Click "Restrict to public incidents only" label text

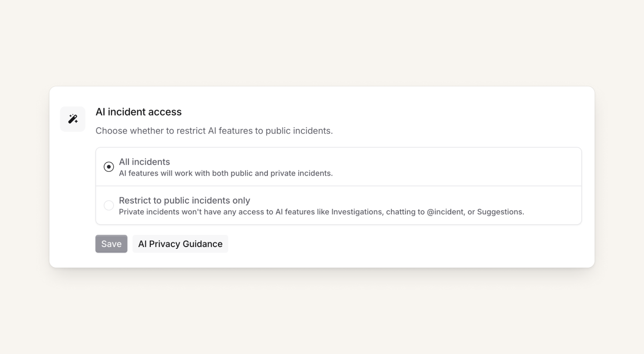coord(184,201)
